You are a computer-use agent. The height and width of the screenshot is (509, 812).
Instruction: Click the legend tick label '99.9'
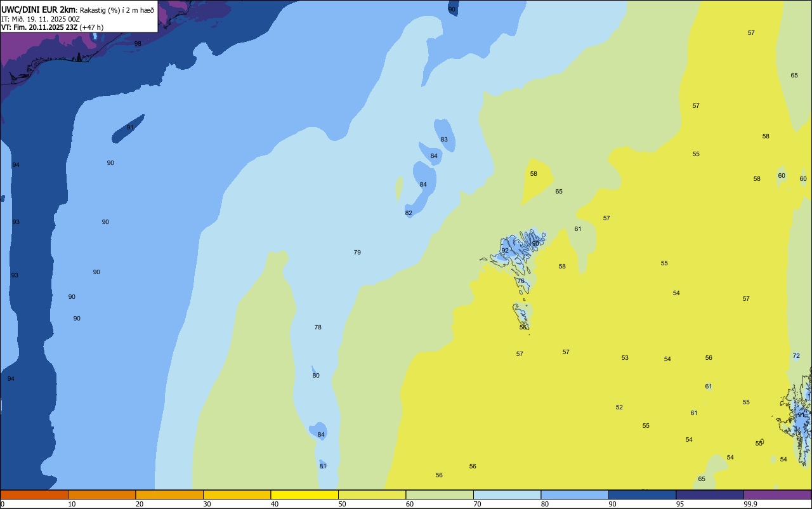[x=750, y=504]
